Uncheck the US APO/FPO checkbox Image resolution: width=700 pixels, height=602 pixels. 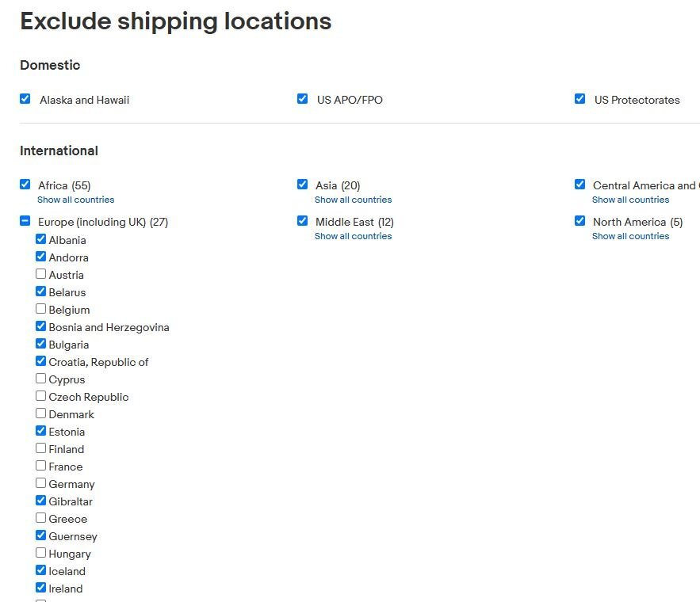tap(302, 98)
